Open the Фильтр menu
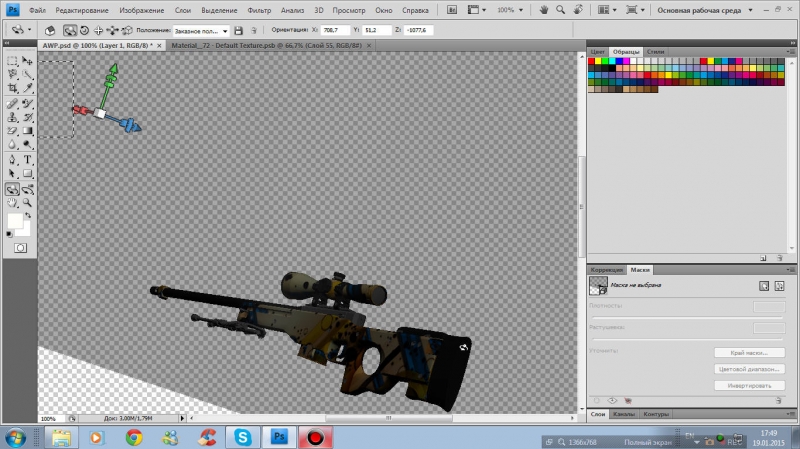The width and height of the screenshot is (800, 449). click(259, 10)
